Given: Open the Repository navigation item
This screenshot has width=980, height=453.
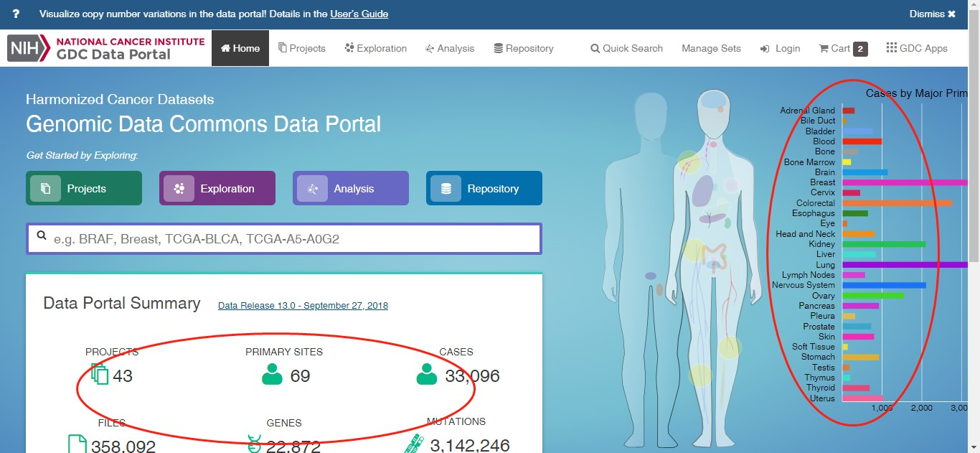Looking at the screenshot, I should pos(524,48).
